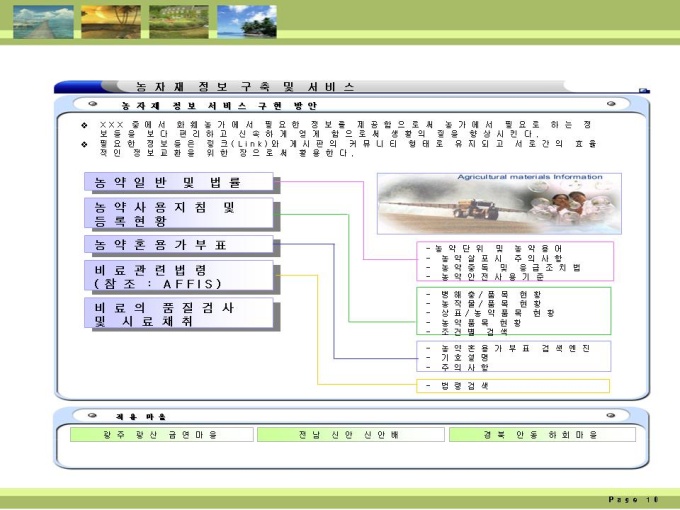680x510 pixels.
Task: Open the green garden building thumbnail
Action: pos(179,22)
